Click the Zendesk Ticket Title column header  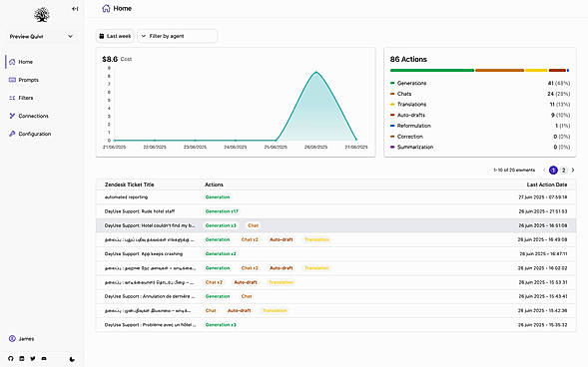[130, 184]
